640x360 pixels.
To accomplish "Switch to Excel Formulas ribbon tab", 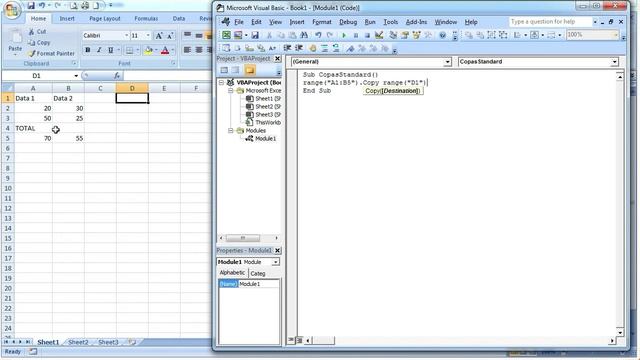I will click(146, 18).
